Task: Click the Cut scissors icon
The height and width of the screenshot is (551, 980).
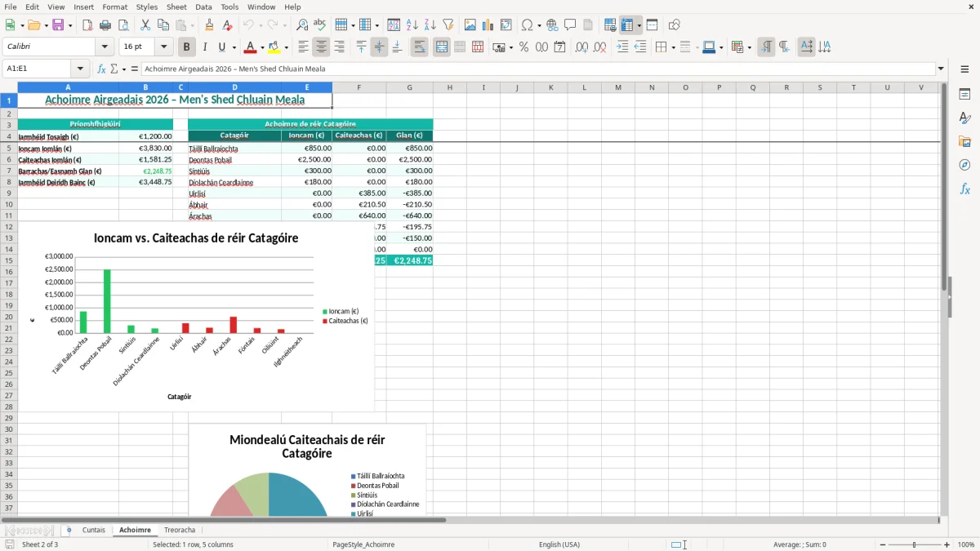Action: (145, 25)
